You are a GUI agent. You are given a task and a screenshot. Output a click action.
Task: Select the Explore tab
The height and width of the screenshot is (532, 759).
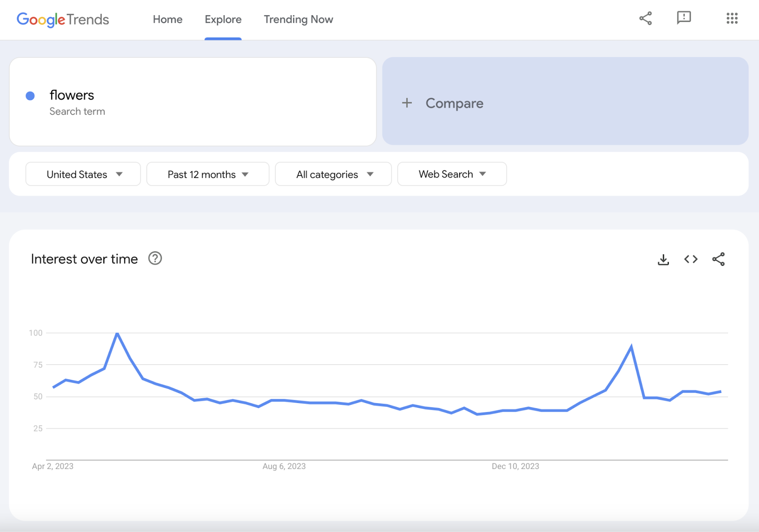point(223,19)
